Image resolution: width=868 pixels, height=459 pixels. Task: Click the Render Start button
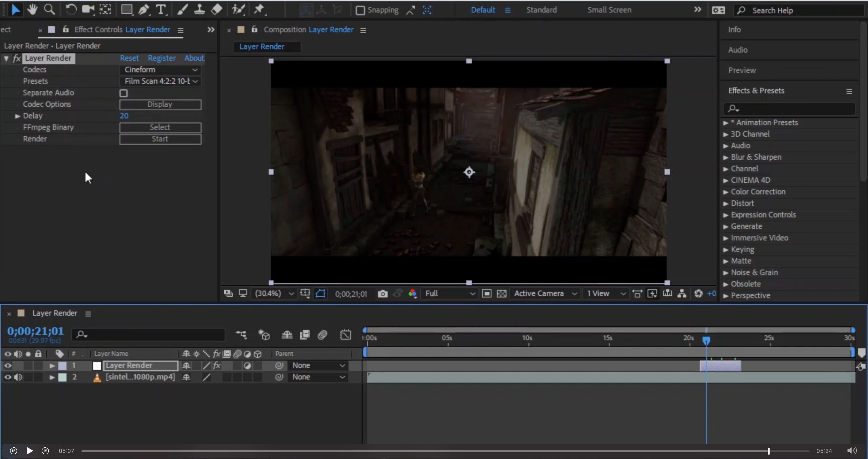[160, 139]
